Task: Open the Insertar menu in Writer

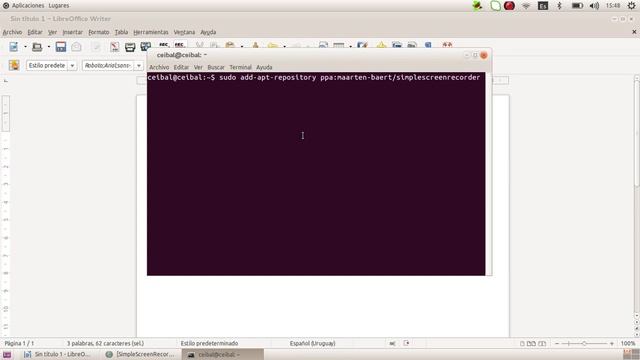Action: pyautogui.click(x=73, y=32)
